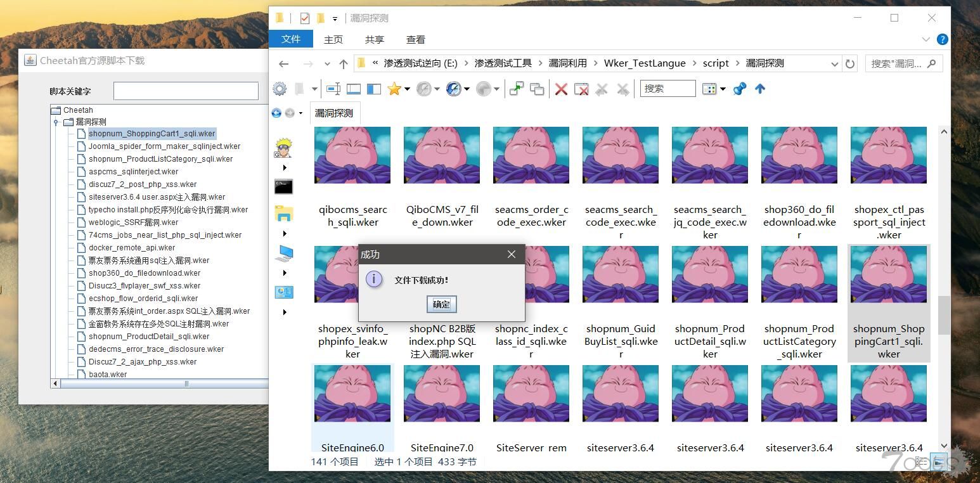The height and width of the screenshot is (483, 980).
Task: Open the star favorites dropdown arrow
Action: [407, 89]
